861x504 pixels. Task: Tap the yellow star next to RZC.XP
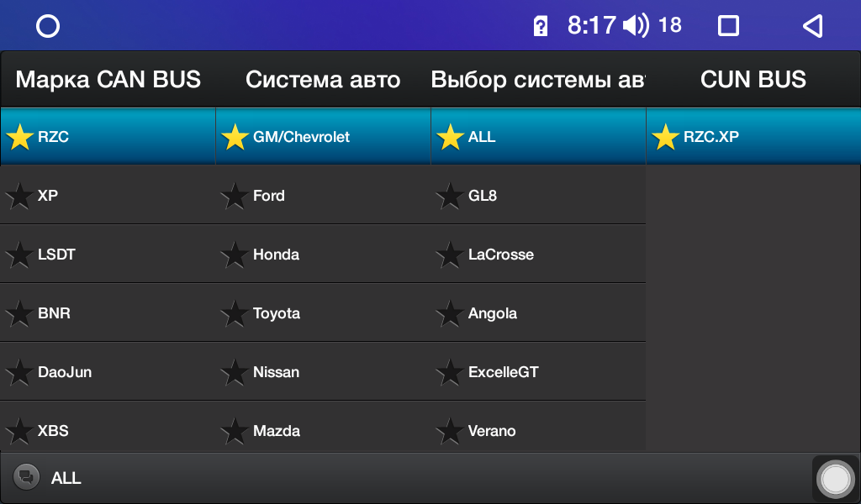pos(666,137)
